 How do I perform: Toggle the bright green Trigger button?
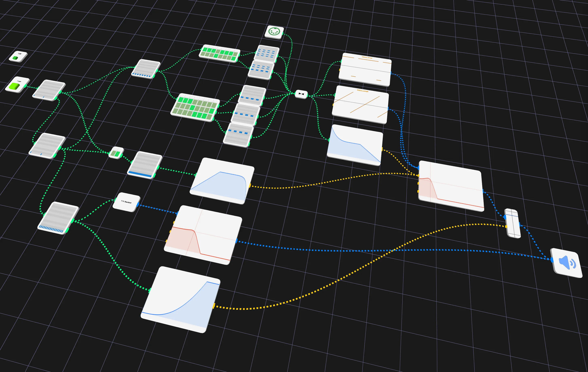coord(17,85)
